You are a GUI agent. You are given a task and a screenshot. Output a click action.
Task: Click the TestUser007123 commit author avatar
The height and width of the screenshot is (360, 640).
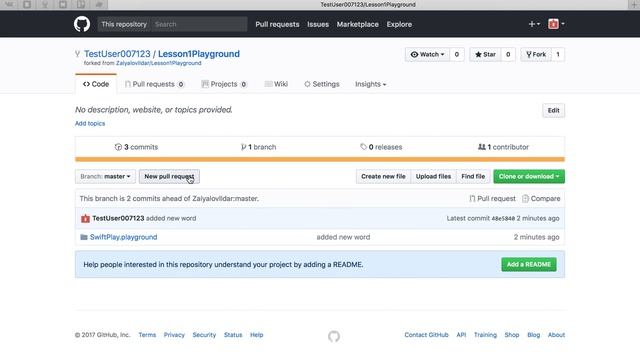85,218
